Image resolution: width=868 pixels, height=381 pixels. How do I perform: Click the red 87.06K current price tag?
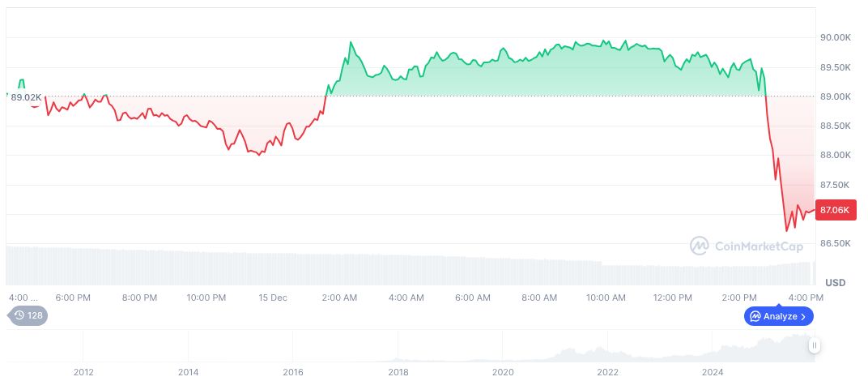[835, 210]
